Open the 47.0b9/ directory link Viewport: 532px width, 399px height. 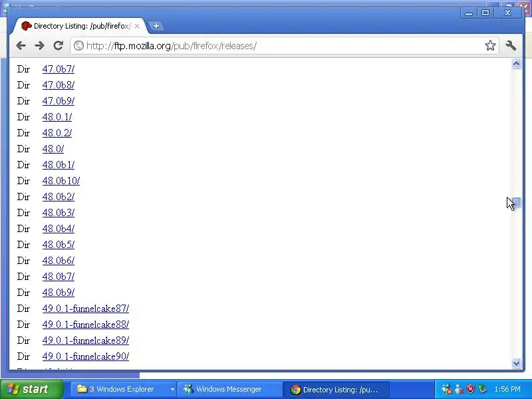59,101
